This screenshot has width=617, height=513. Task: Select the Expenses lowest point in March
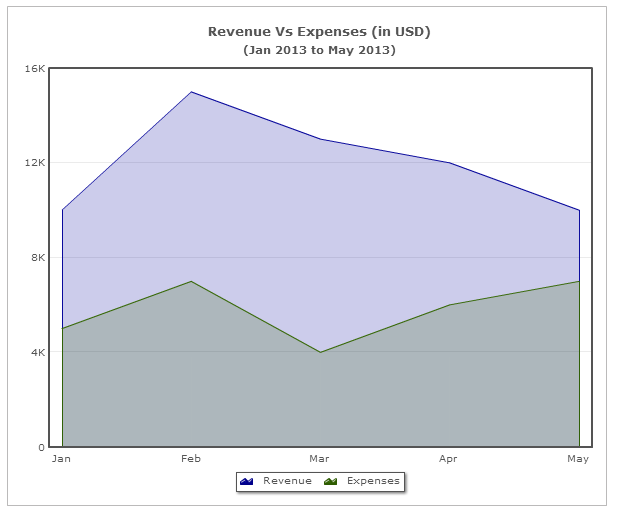tap(320, 352)
